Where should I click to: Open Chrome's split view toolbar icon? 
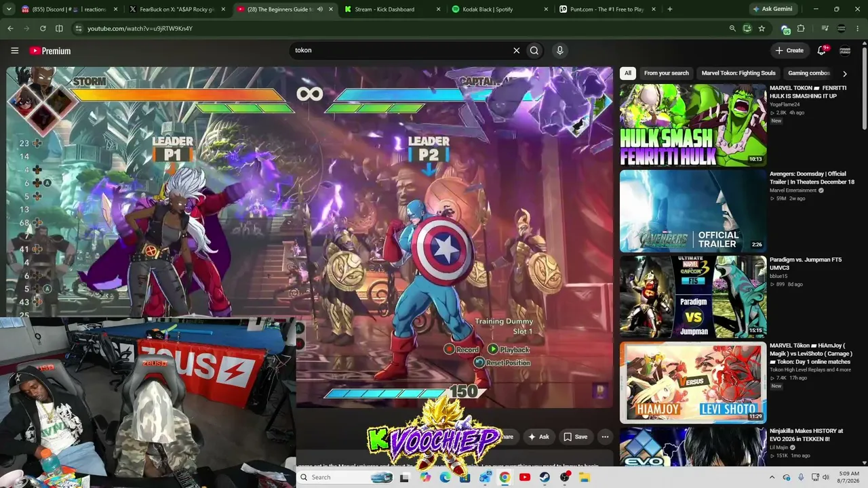click(x=59, y=28)
